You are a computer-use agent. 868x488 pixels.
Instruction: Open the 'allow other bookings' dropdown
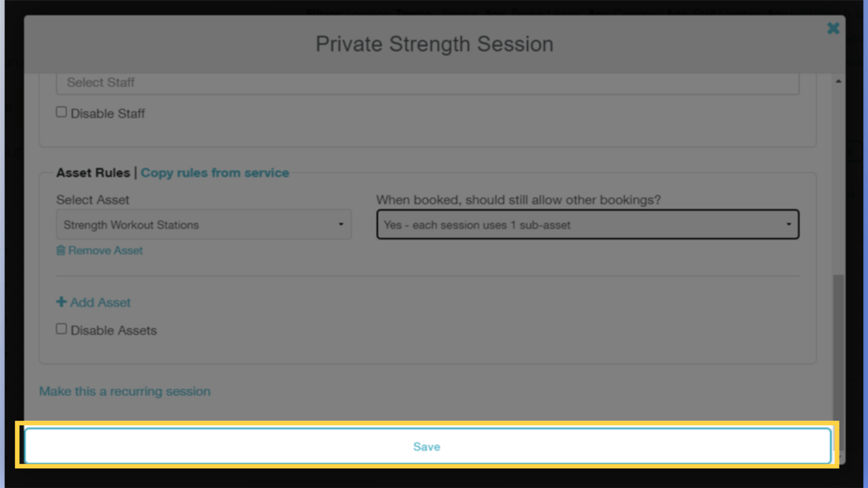click(x=587, y=225)
